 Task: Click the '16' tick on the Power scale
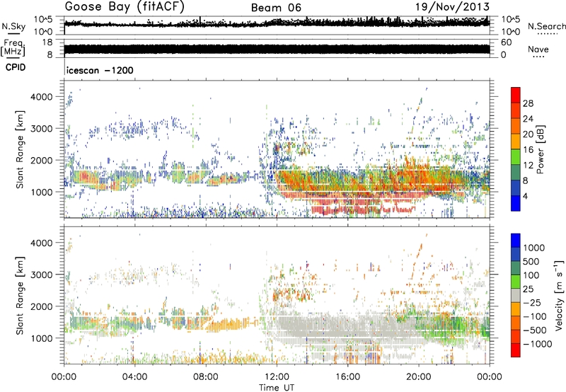(x=528, y=150)
